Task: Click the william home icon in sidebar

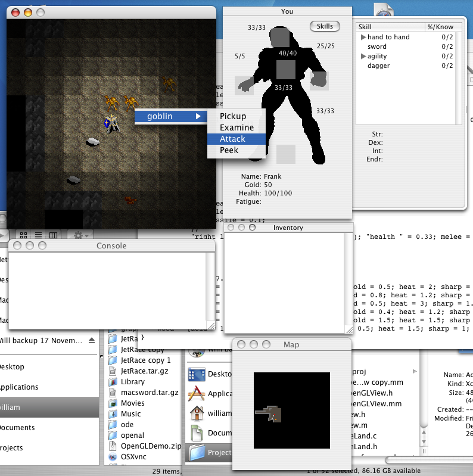Action: [197, 413]
